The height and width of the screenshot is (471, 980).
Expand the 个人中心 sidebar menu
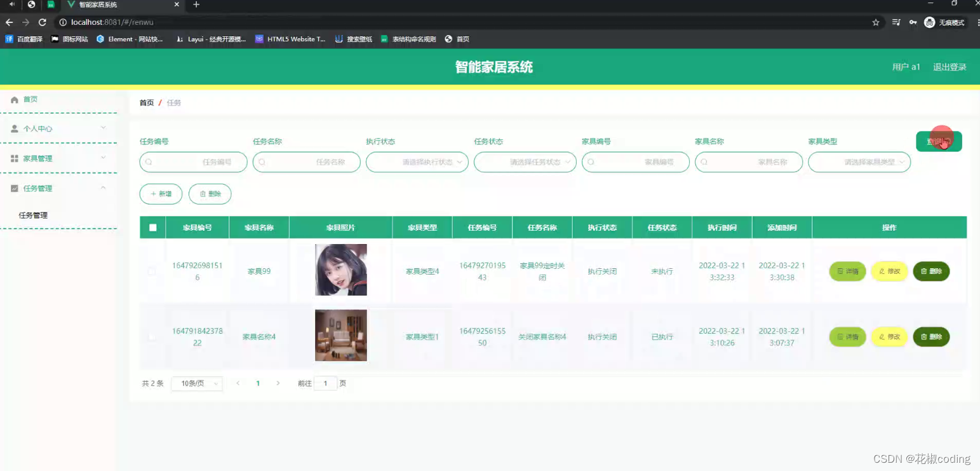pyautogui.click(x=58, y=128)
